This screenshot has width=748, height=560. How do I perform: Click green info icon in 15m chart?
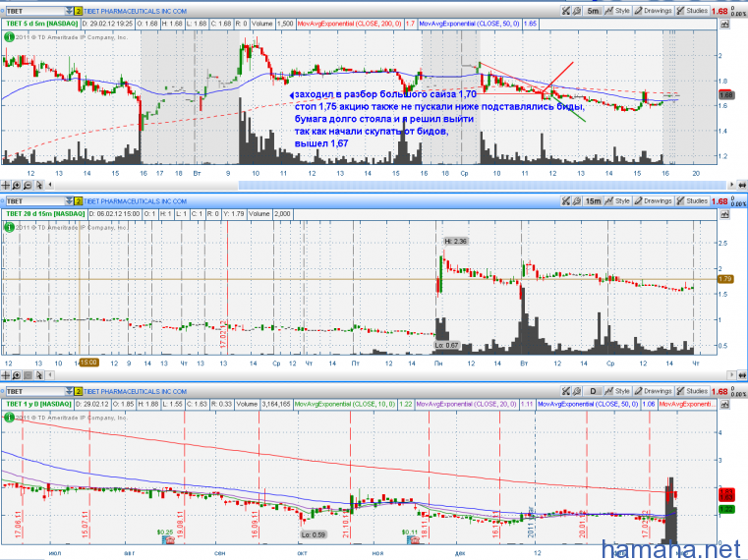coord(9,227)
